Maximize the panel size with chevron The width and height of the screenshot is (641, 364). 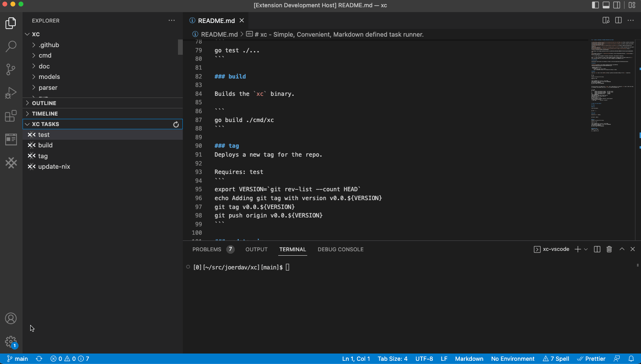point(622,249)
